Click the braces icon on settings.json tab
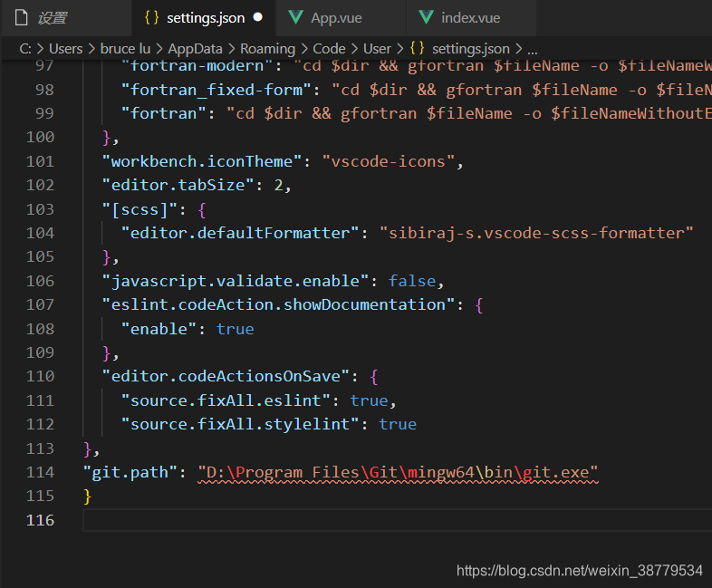 [x=151, y=17]
